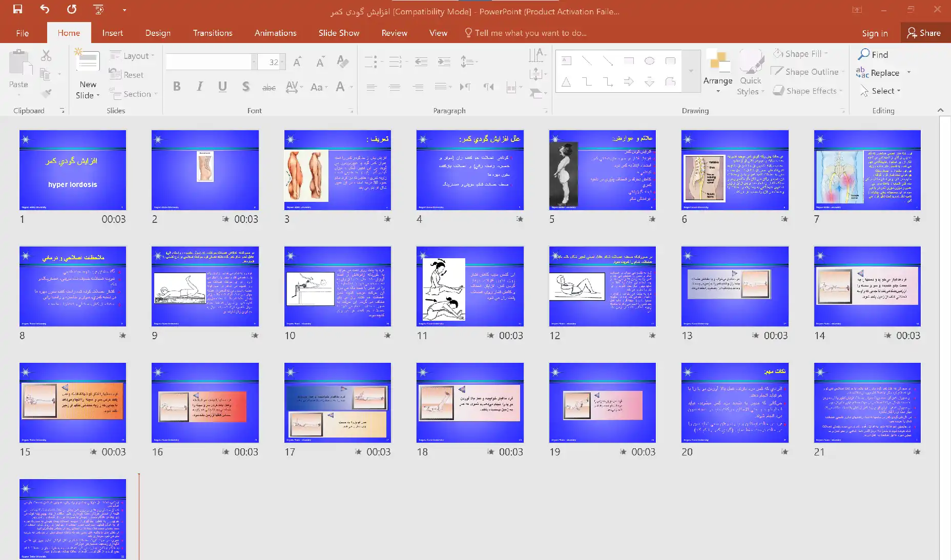Select the oval shape in gallery
This screenshot has height=560, width=951.
[649, 61]
